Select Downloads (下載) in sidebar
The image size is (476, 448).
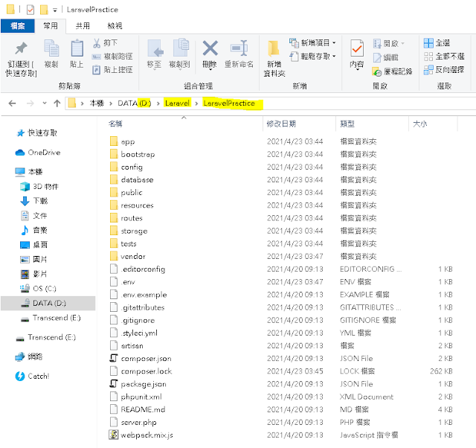click(34, 201)
